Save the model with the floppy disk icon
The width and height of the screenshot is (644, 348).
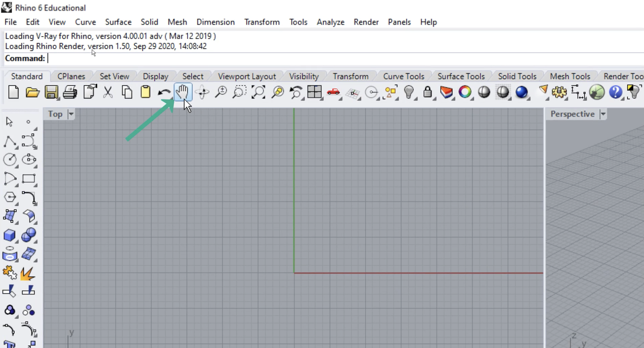point(51,92)
